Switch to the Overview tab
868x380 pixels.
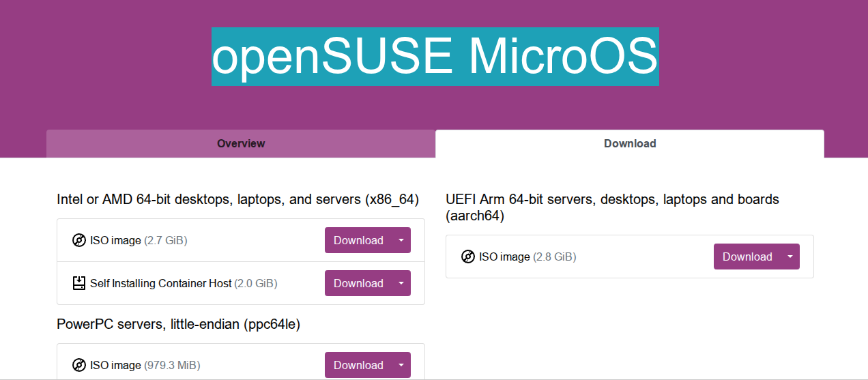pyautogui.click(x=241, y=144)
